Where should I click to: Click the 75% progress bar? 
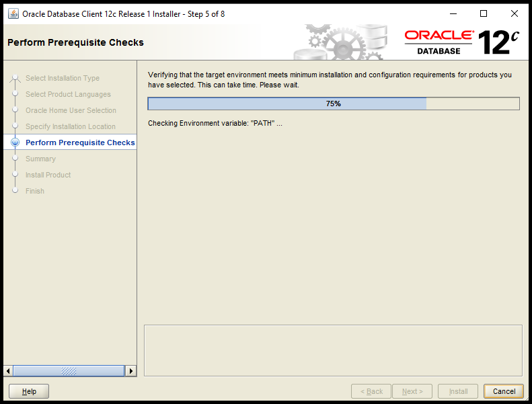(334, 104)
